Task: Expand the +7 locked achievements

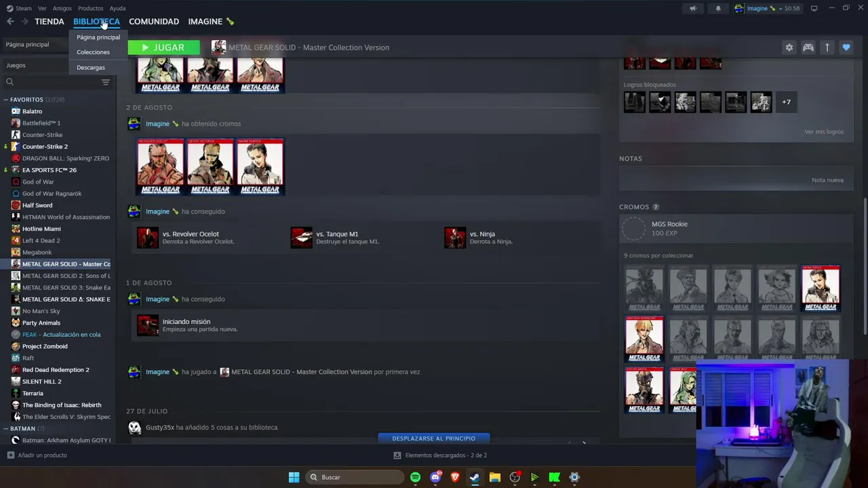Action: (786, 102)
